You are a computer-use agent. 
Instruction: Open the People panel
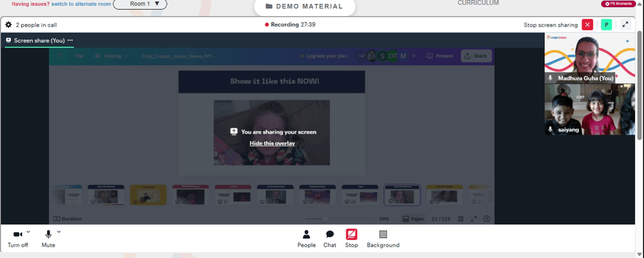tap(307, 239)
